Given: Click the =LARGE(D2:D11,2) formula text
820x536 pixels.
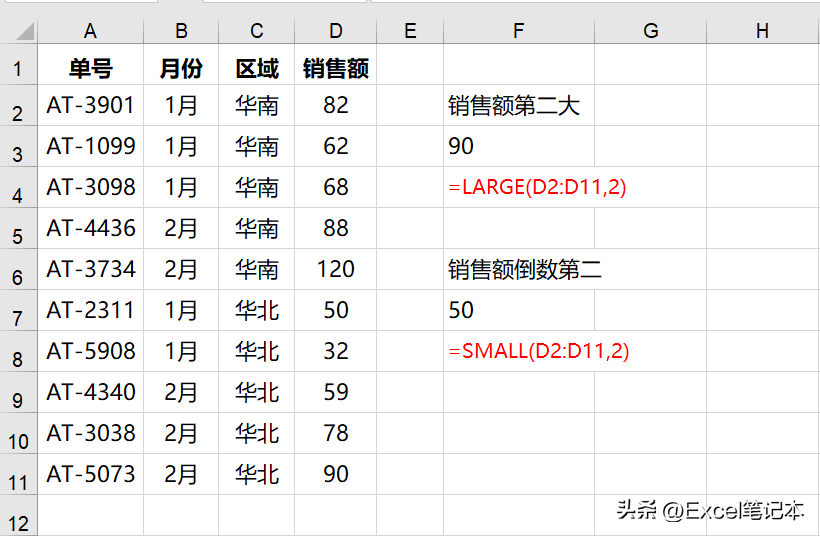Looking at the screenshot, I should [x=537, y=187].
